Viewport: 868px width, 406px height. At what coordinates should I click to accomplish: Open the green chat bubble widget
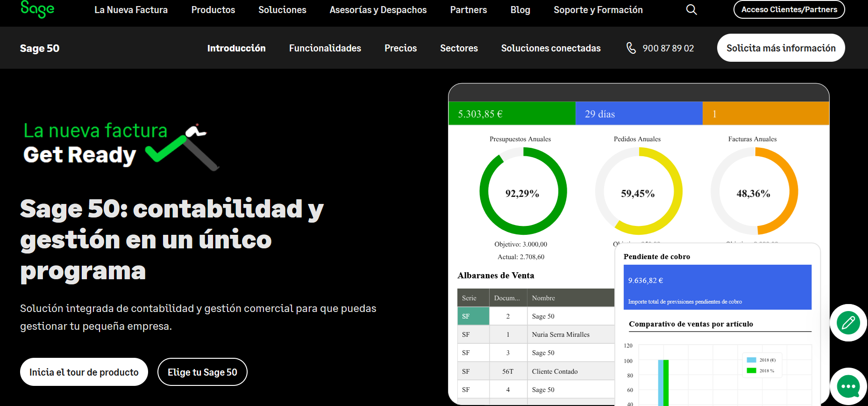pyautogui.click(x=848, y=386)
